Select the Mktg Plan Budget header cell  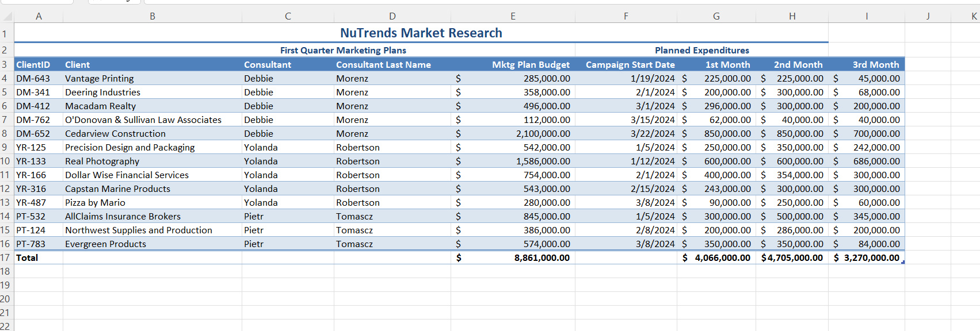point(530,64)
